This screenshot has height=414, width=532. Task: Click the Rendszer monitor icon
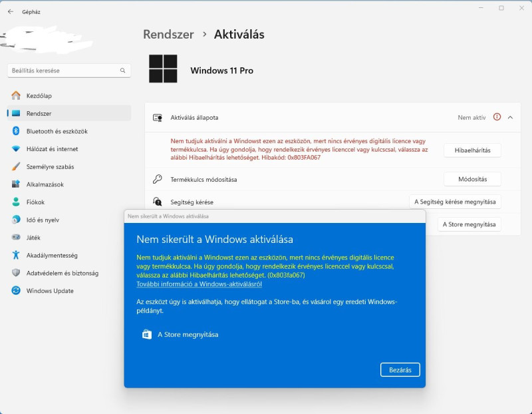[16, 113]
